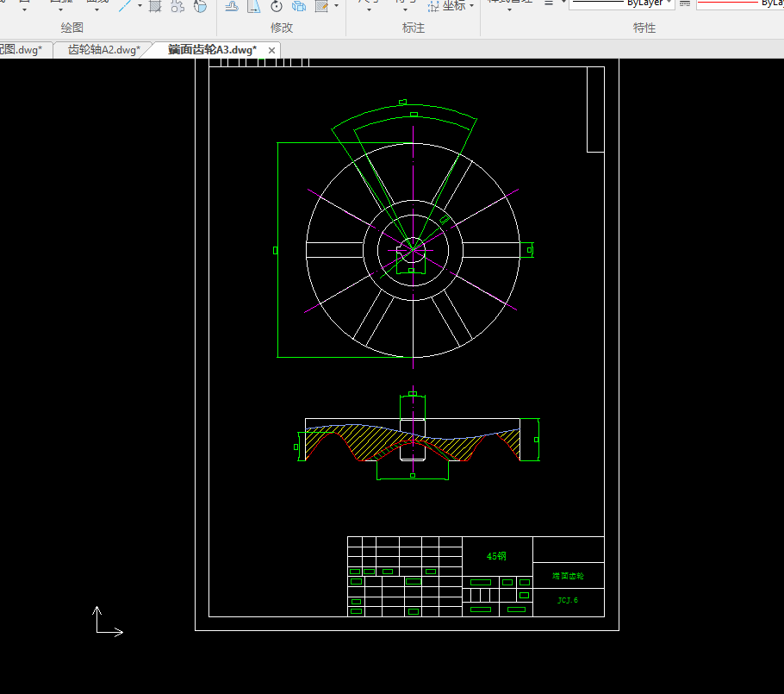The image size is (784, 694).
Task: Close the 端面齿轮A3.dwg tab
Action: 272,51
